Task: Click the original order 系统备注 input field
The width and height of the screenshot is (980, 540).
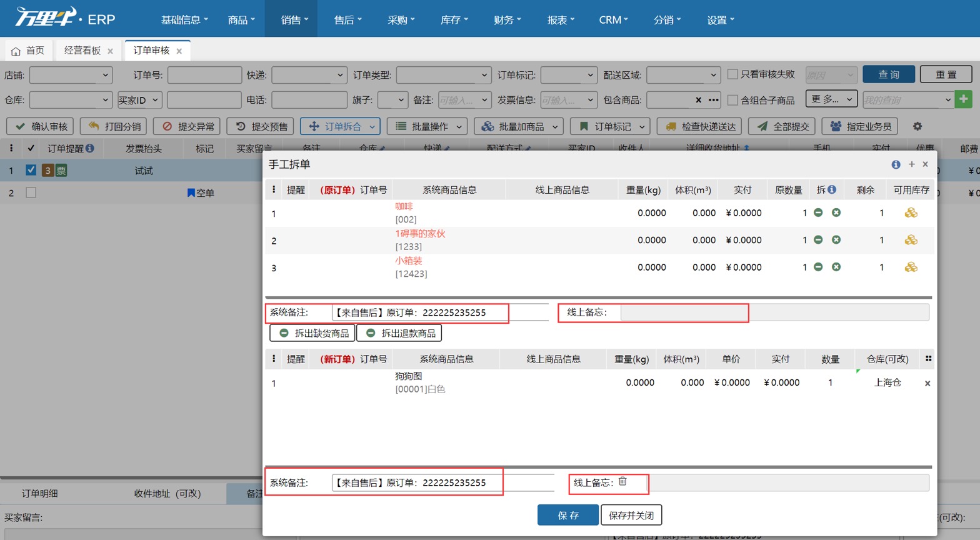Action: pyautogui.click(x=440, y=312)
